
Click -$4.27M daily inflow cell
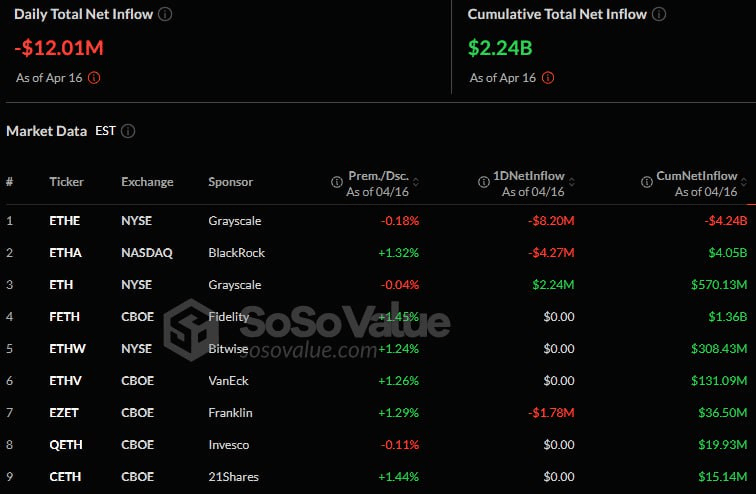pos(551,253)
